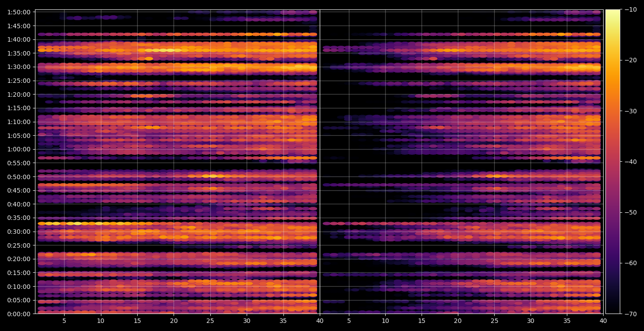Click x-axis label 40 of the right heatmap
This screenshot has width=644, height=331.
point(603,321)
